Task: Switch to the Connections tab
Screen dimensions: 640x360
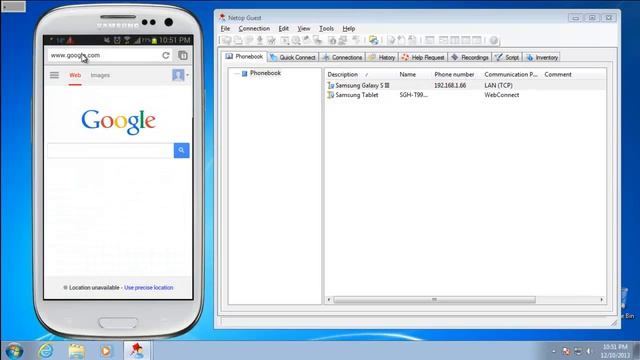Action: tap(342, 58)
